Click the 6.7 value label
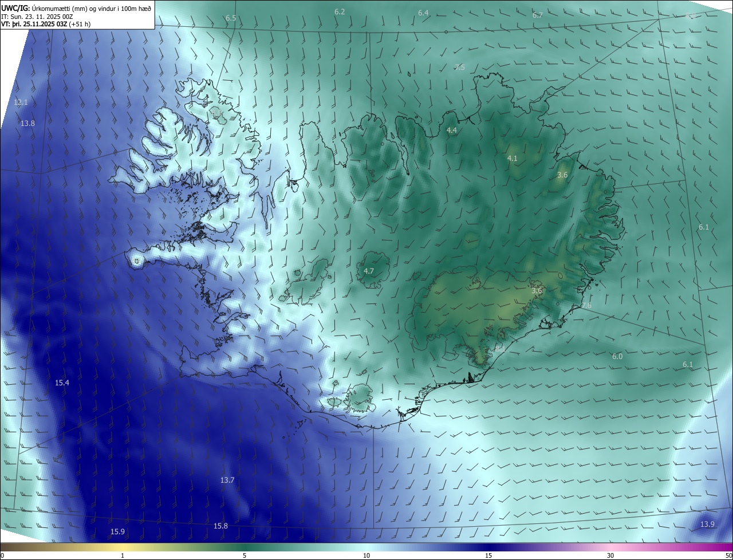733x560 pixels. point(538,15)
